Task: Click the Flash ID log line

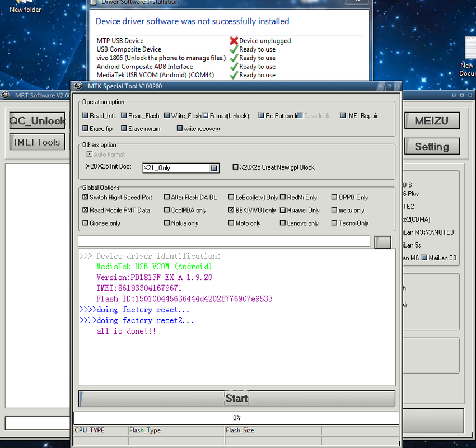Action: point(184,298)
